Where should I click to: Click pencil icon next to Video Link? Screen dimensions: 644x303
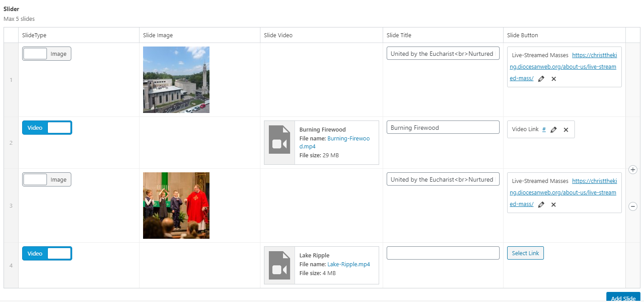553,130
